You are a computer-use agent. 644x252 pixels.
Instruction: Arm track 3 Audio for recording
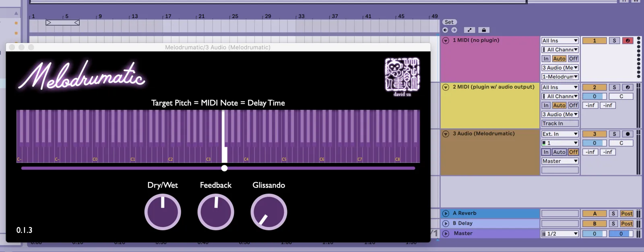tap(627, 134)
